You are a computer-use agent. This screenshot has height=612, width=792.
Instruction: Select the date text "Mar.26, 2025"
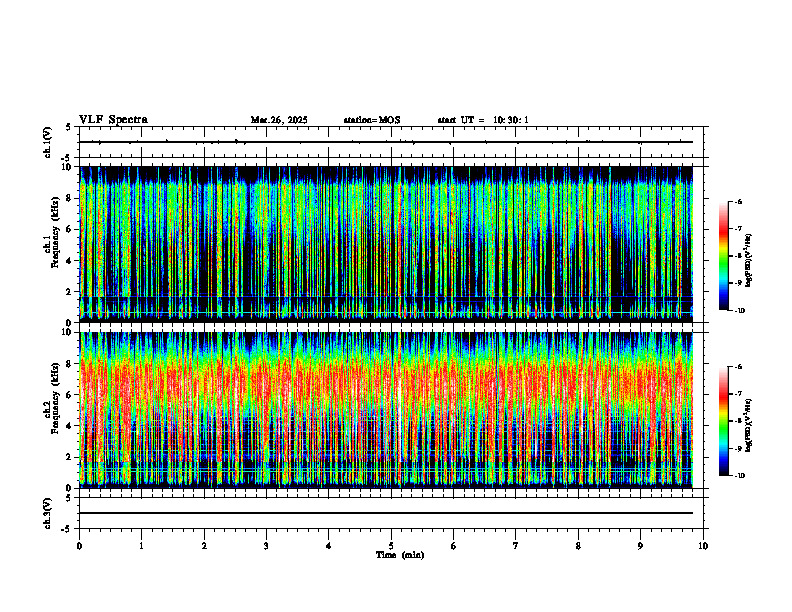click(279, 120)
